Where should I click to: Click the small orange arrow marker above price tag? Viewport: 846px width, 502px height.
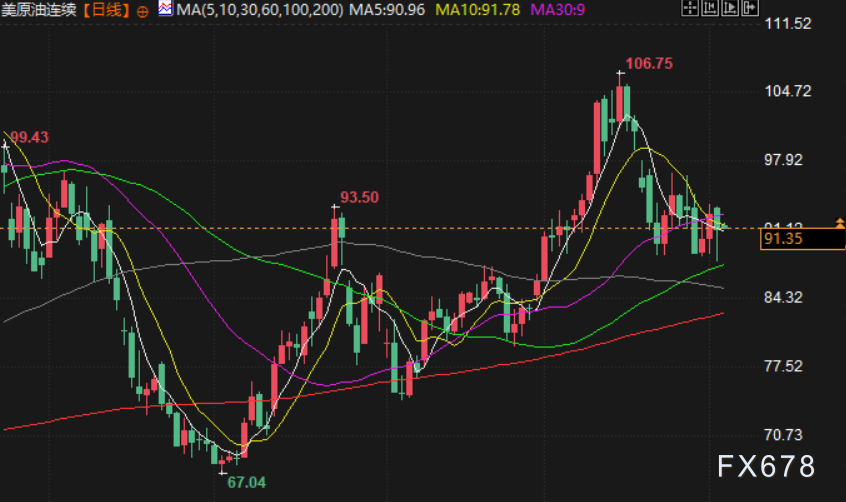[840, 222]
